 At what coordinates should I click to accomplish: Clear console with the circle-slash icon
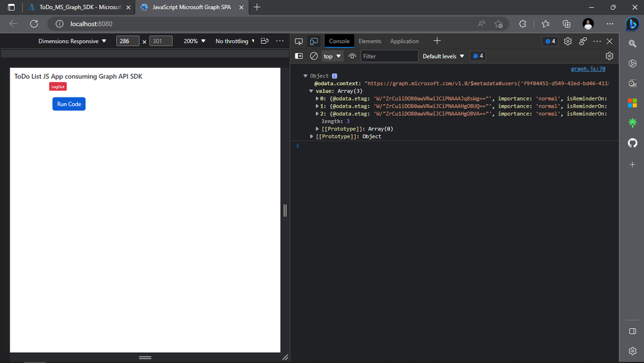[x=314, y=56]
